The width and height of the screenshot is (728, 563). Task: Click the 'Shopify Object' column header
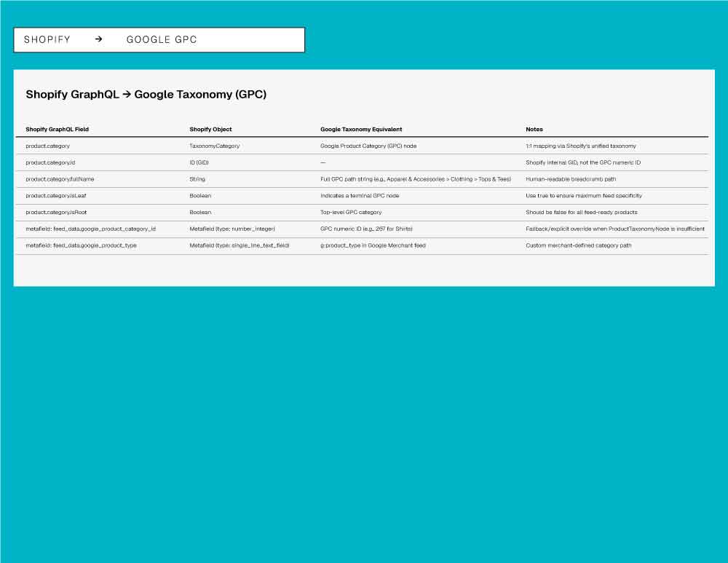point(210,129)
